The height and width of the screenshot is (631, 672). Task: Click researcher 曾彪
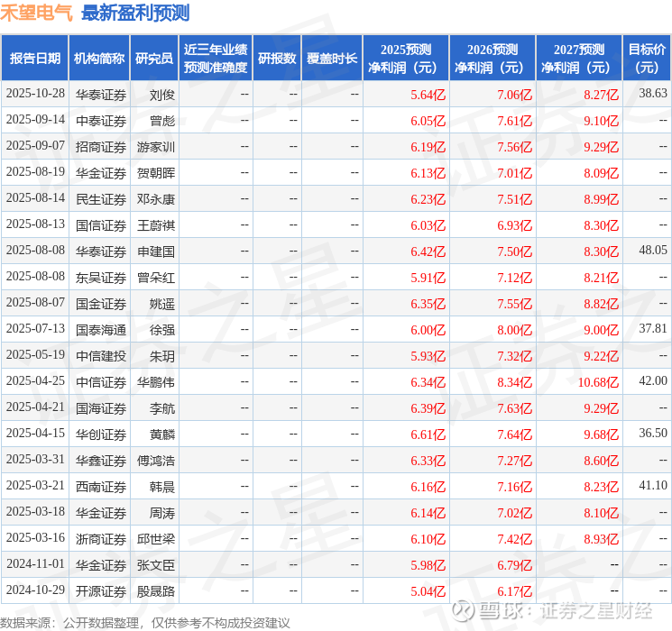(x=162, y=121)
